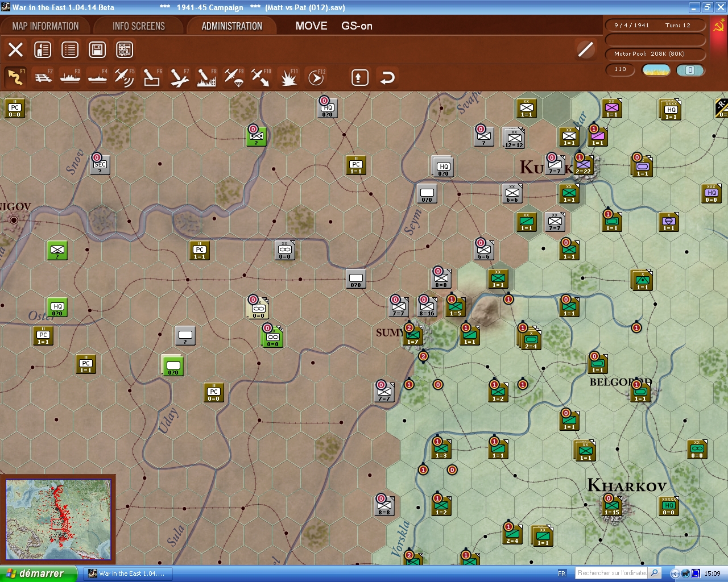Viewport: 728px width, 582px height.
Task: Select the F6 bomb unit mode
Action: 151,77
